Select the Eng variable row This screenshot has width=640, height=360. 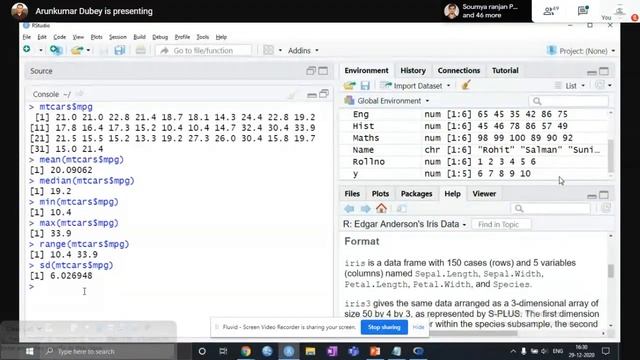(x=473, y=114)
